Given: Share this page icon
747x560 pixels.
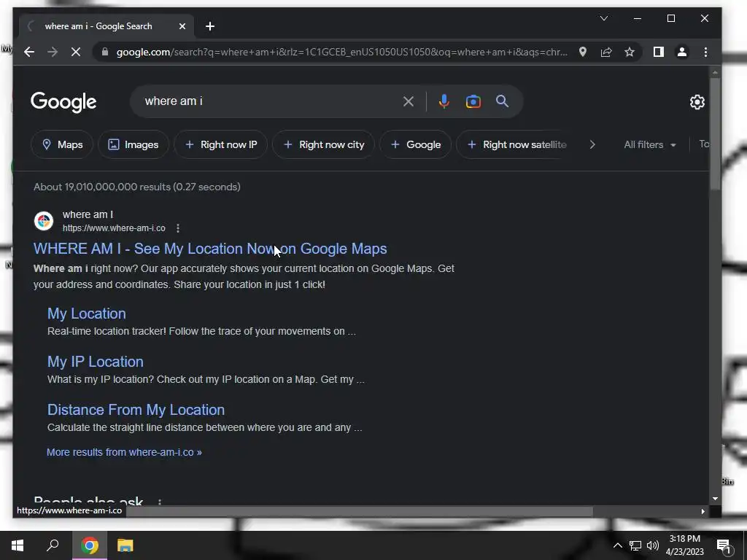Looking at the screenshot, I should click(606, 52).
